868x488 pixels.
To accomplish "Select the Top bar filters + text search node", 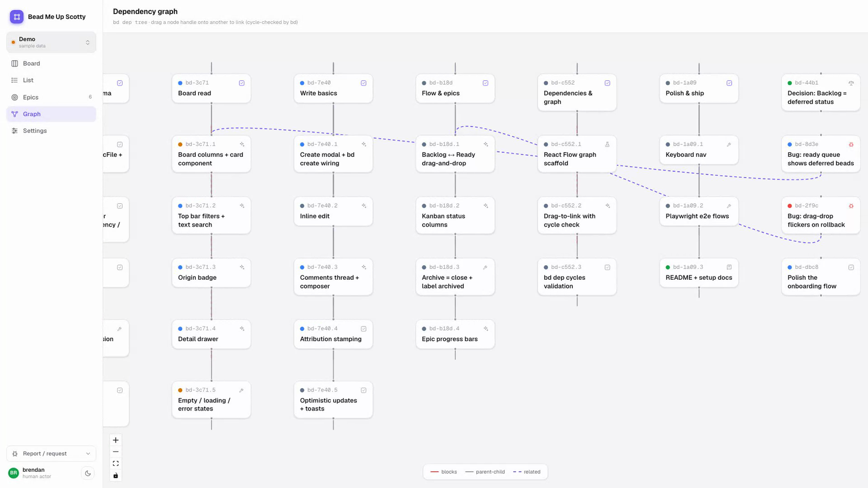I will pyautogui.click(x=212, y=215).
